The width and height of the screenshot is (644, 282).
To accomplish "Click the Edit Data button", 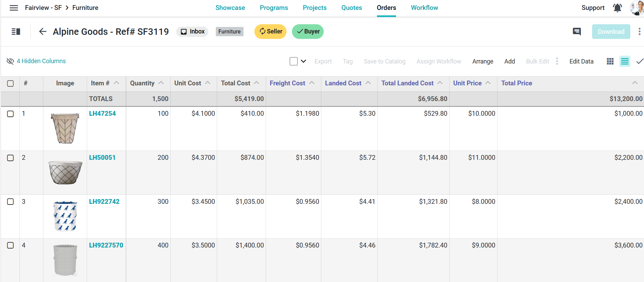I will tap(581, 61).
